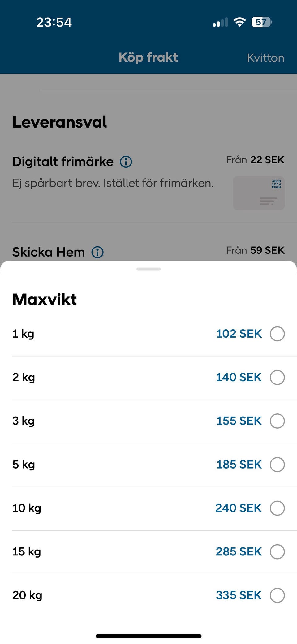Tap the Maxvikt sheet drag handle
Screen dimensions: 297x644
pos(148,269)
